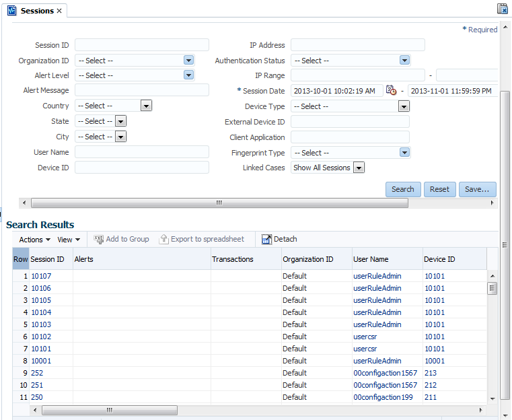Viewport: 512px width, 420px height.
Task: Click search form scrollbar left arrow
Action: 24,203
